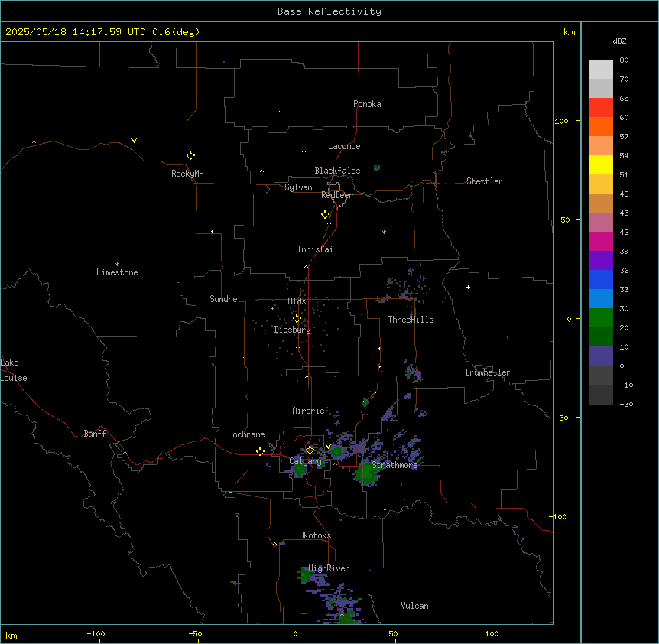Click the ThreeHills label
This screenshot has height=644, width=659.
click(x=411, y=320)
